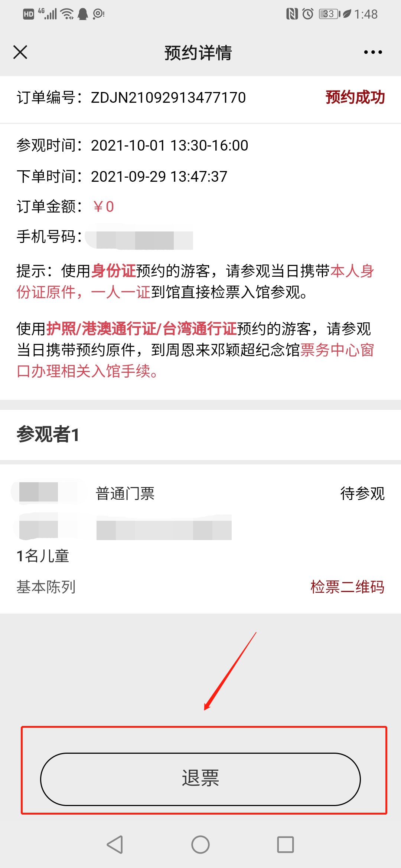Tap the 参观者1 section header
The width and height of the screenshot is (401, 868).
click(x=48, y=434)
